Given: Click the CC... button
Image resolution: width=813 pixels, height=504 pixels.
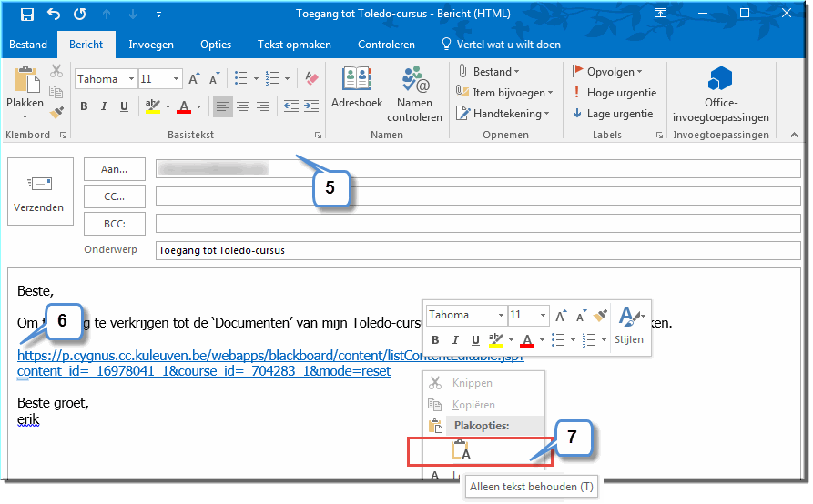Looking at the screenshot, I should coord(115,197).
